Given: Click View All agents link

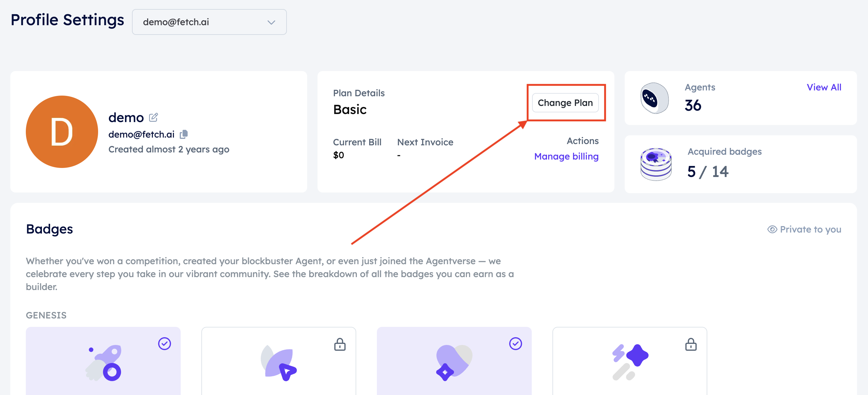Looking at the screenshot, I should point(823,87).
